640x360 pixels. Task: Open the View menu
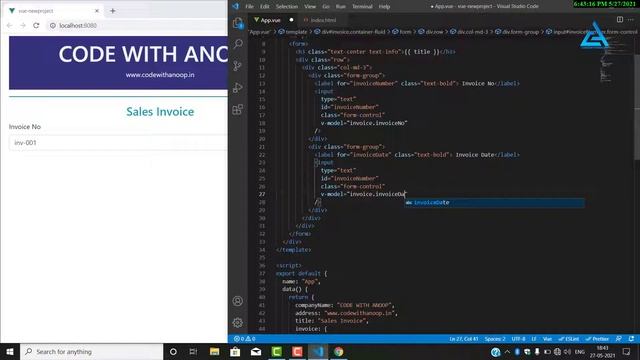pyautogui.click(x=310, y=7)
